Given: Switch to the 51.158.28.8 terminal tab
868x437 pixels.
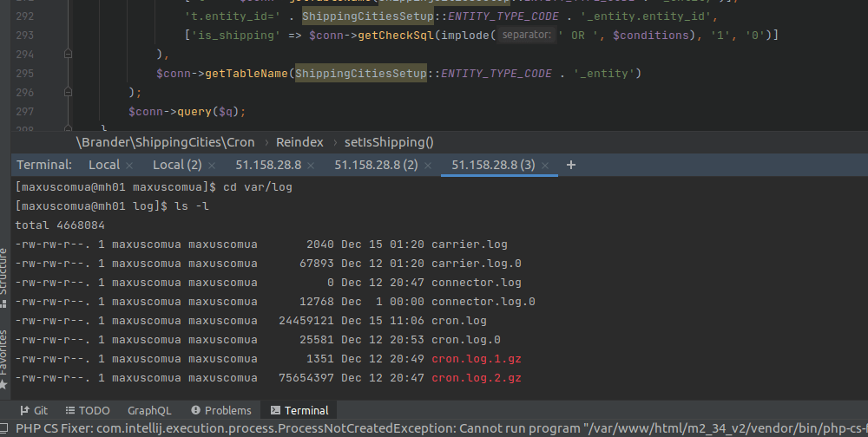Looking at the screenshot, I should click(x=268, y=165).
